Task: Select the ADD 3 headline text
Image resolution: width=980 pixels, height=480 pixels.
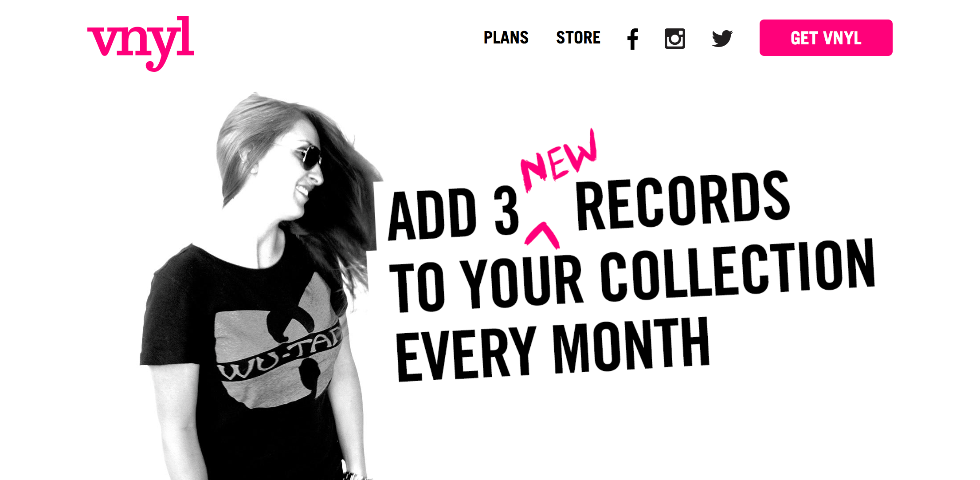Action: pos(453,213)
